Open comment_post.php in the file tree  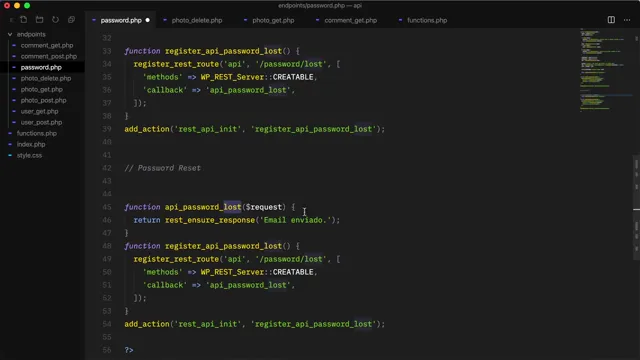(x=49, y=56)
